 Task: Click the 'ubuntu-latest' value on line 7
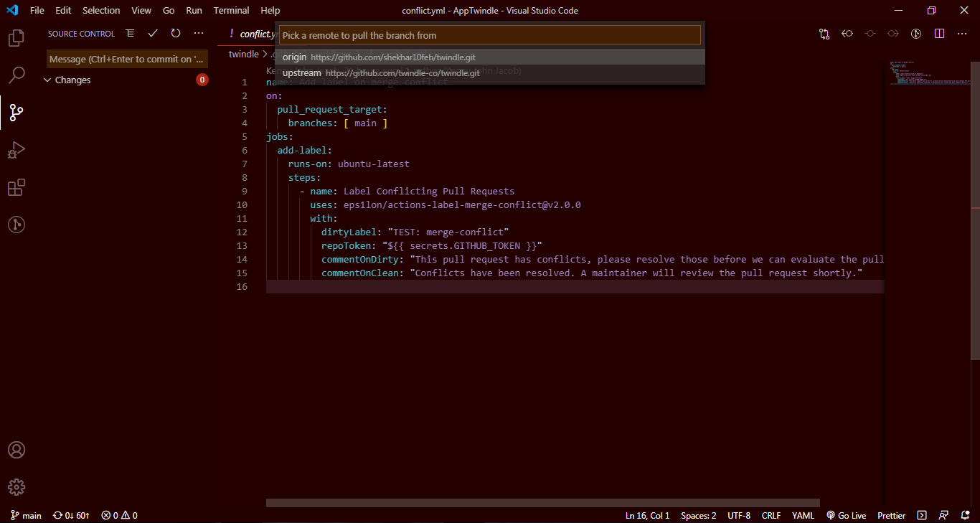[x=374, y=164]
